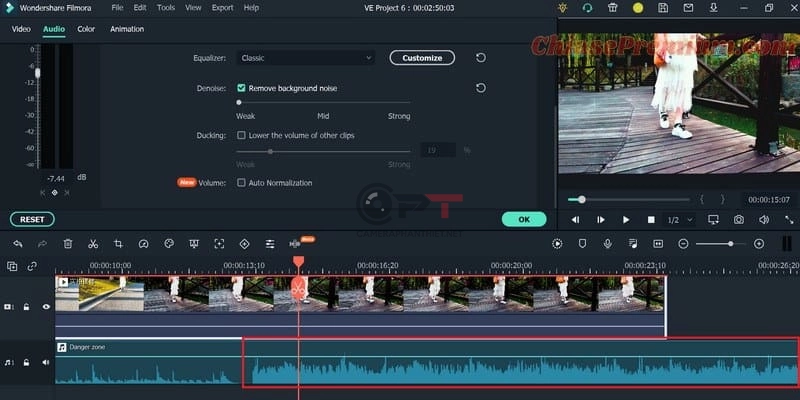
Task: Click the Customize equalizer button
Action: (x=422, y=58)
